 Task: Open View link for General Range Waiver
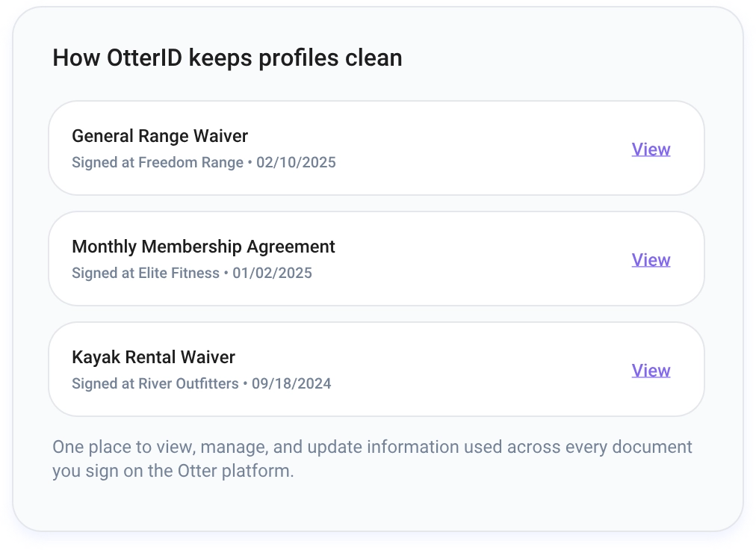pos(651,149)
